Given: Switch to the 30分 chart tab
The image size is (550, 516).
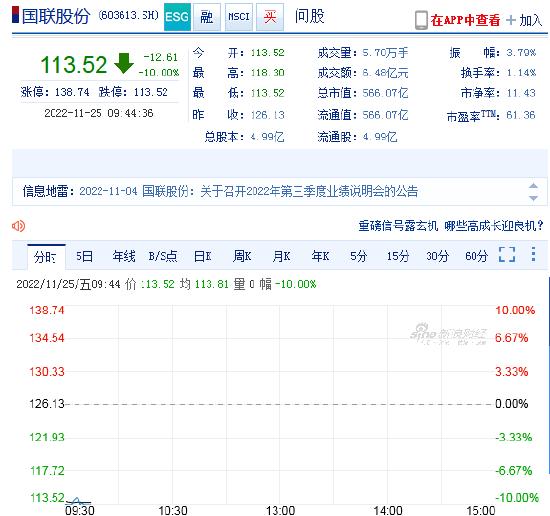Looking at the screenshot, I should tap(437, 256).
